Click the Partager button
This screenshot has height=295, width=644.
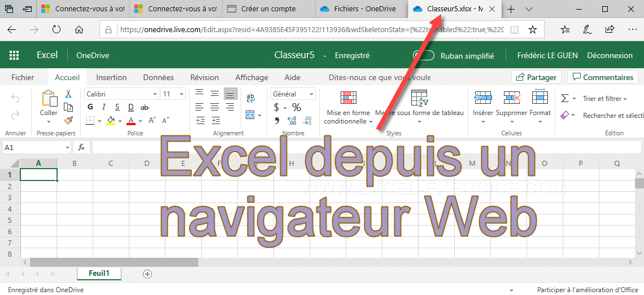[x=537, y=77]
